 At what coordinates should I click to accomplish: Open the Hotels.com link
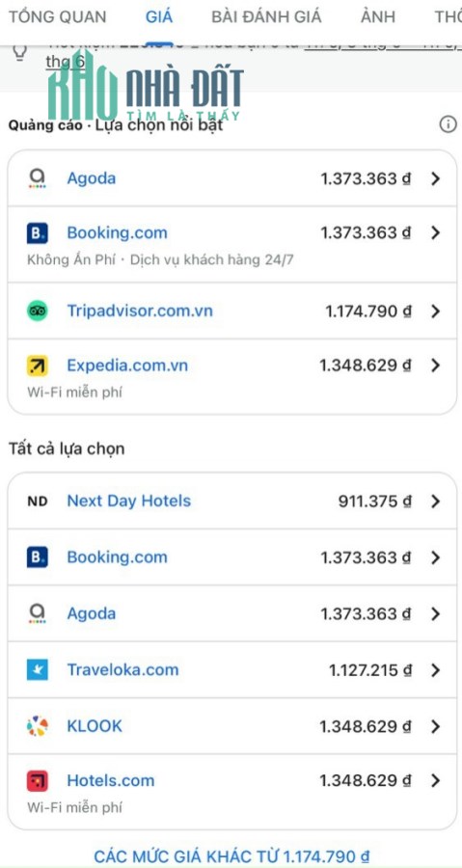(x=111, y=780)
